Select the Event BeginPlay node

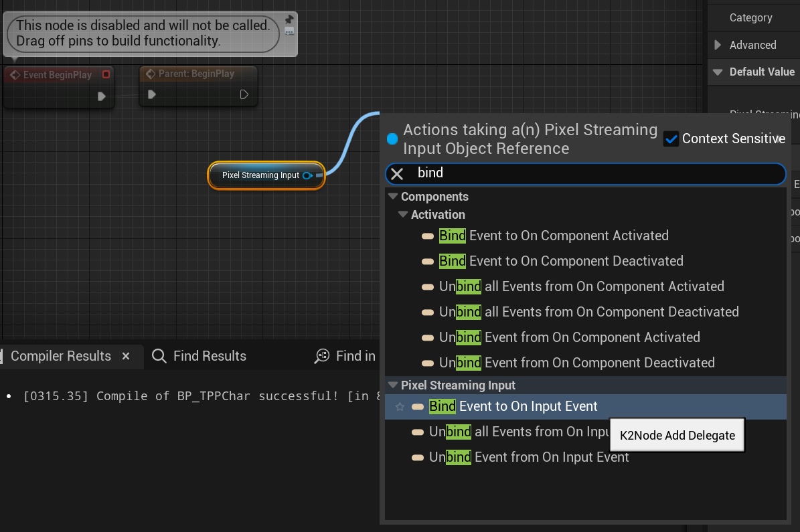pos(58,87)
